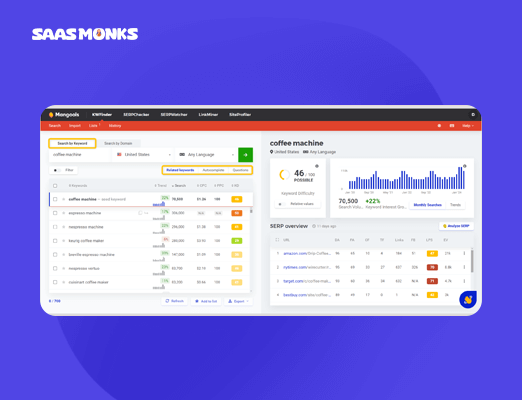The width and height of the screenshot is (522, 400).
Task: Sort by the Trend column header
Action: click(160, 186)
